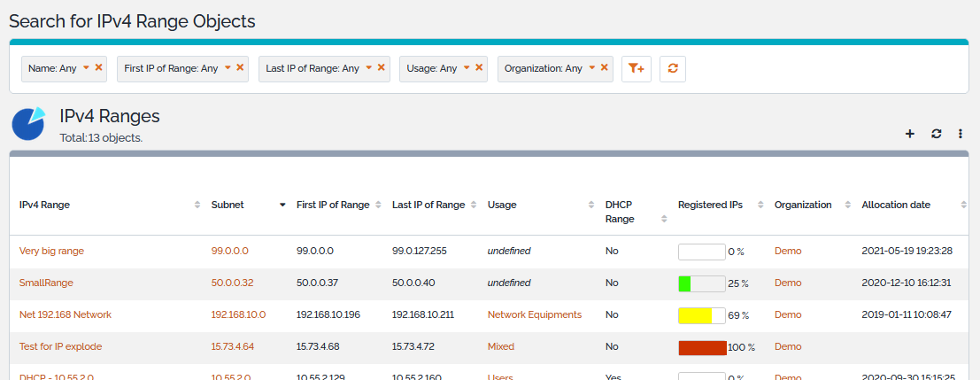The width and height of the screenshot is (980, 380).
Task: Click the add filter criterion funnel icon
Action: [637, 69]
